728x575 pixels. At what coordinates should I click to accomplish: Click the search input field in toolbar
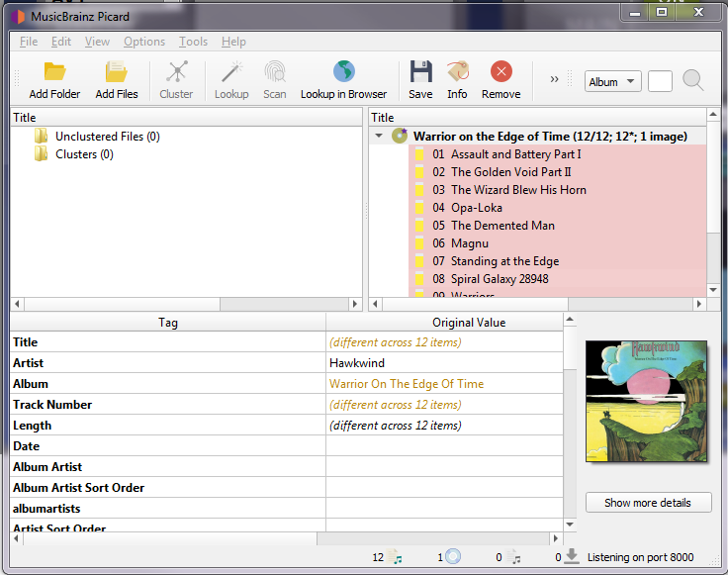(660, 81)
